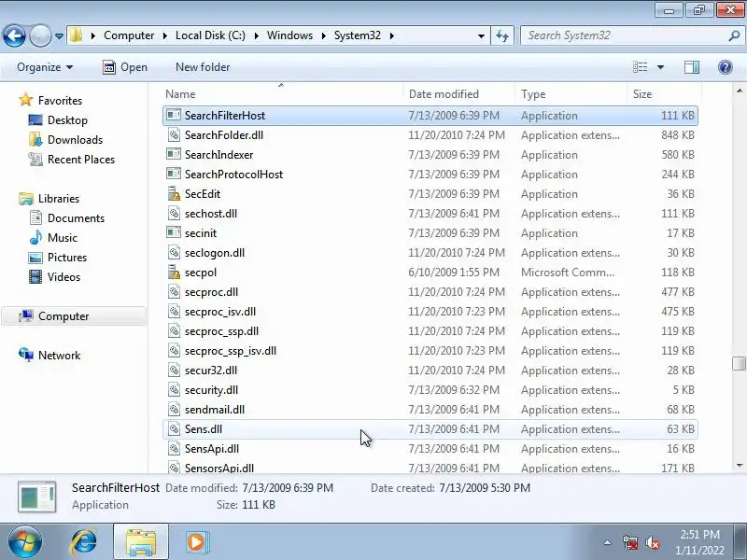Viewport: 747px width, 560px height.
Task: Open the view options dropdown arrow
Action: pos(660,67)
